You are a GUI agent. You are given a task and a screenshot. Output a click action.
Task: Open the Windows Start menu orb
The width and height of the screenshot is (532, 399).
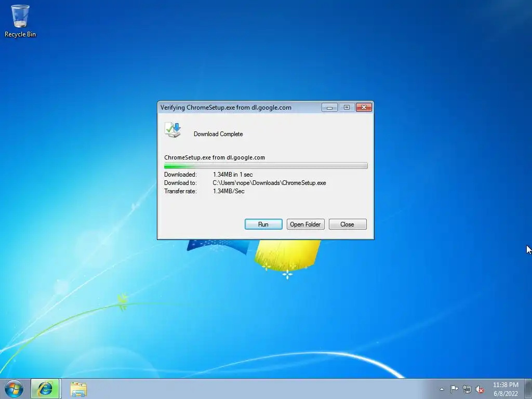(x=14, y=389)
